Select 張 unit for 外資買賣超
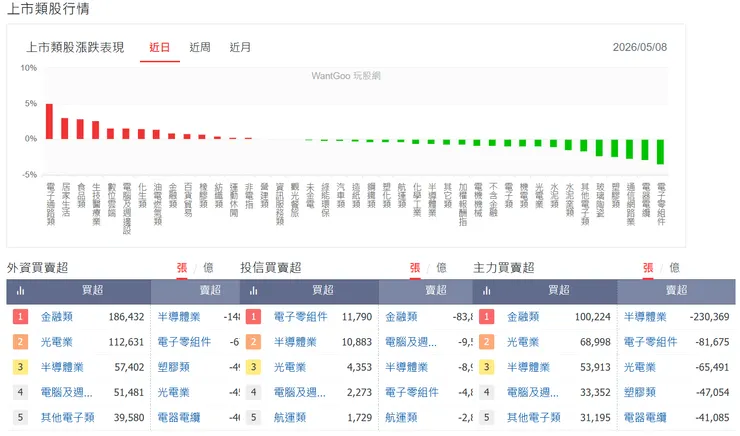The height and width of the screenshot is (436, 740). coord(182,268)
